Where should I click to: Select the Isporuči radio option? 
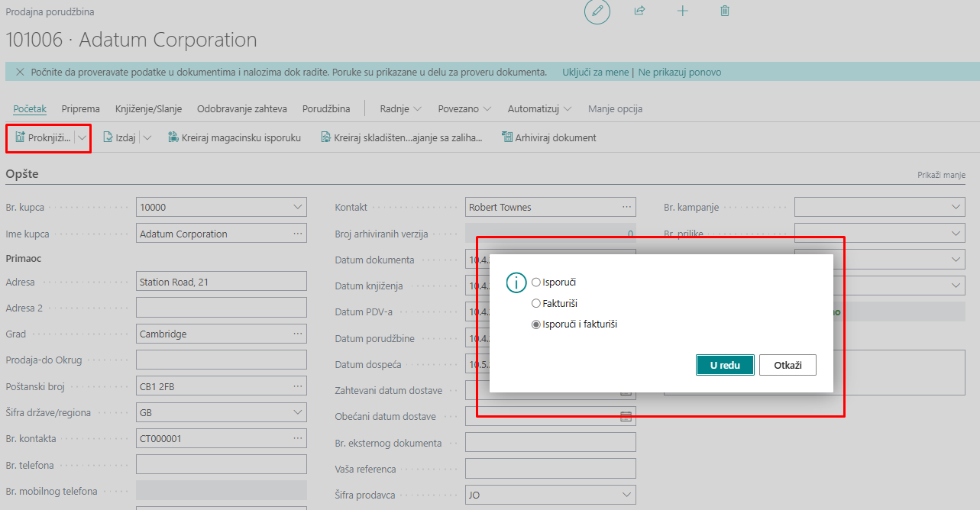pyautogui.click(x=536, y=282)
